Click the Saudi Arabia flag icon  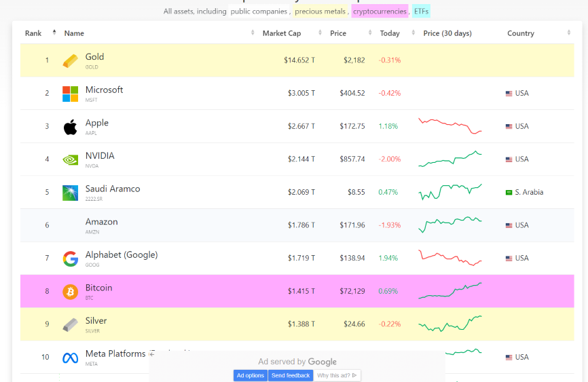click(509, 192)
